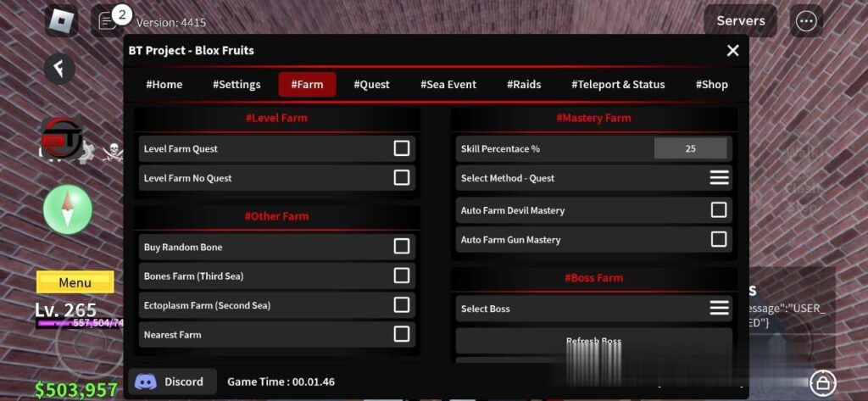Go to the #Teleport & Status tab
This screenshot has height=401, width=868.
[618, 84]
